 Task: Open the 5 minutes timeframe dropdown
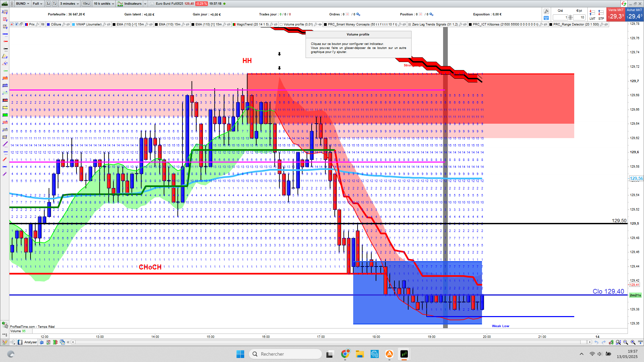pyautogui.click(x=69, y=4)
